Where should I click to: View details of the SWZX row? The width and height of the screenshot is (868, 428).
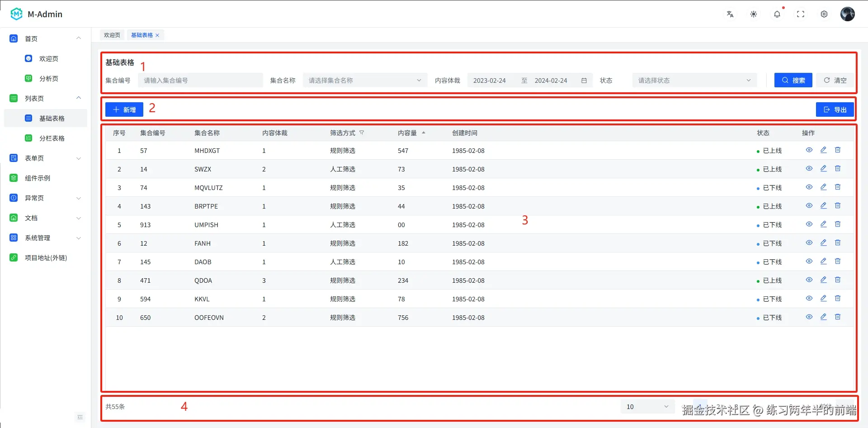coord(809,168)
